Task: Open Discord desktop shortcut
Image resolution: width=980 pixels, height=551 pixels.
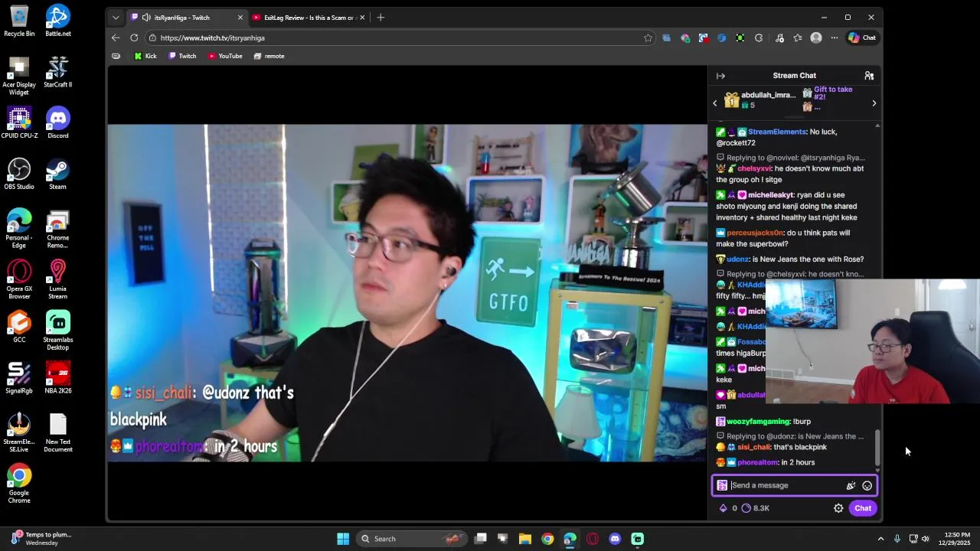Action: [57, 122]
